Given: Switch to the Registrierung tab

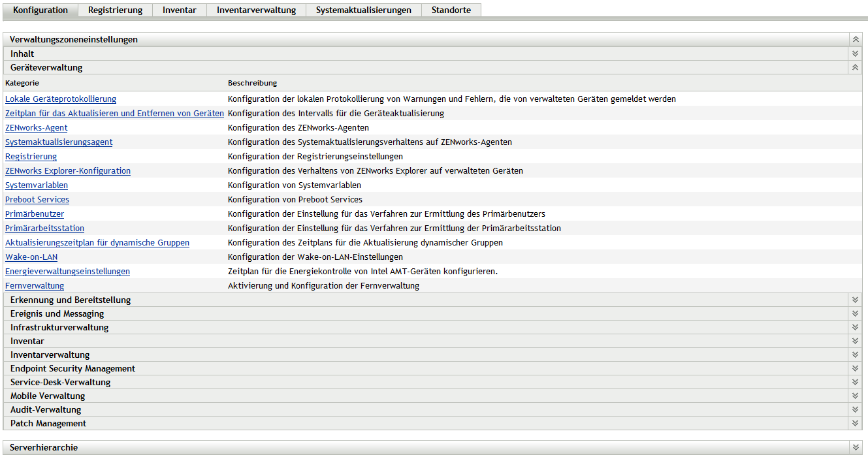Looking at the screenshot, I should tap(115, 10).
